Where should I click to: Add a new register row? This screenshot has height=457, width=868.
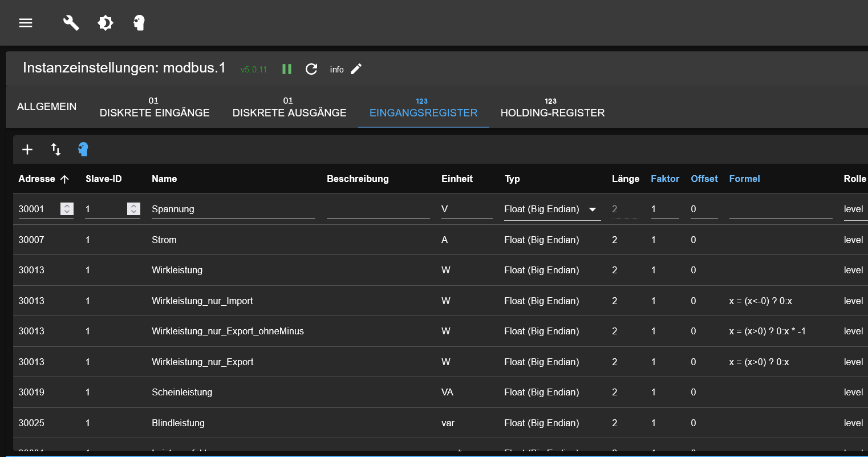(27, 149)
